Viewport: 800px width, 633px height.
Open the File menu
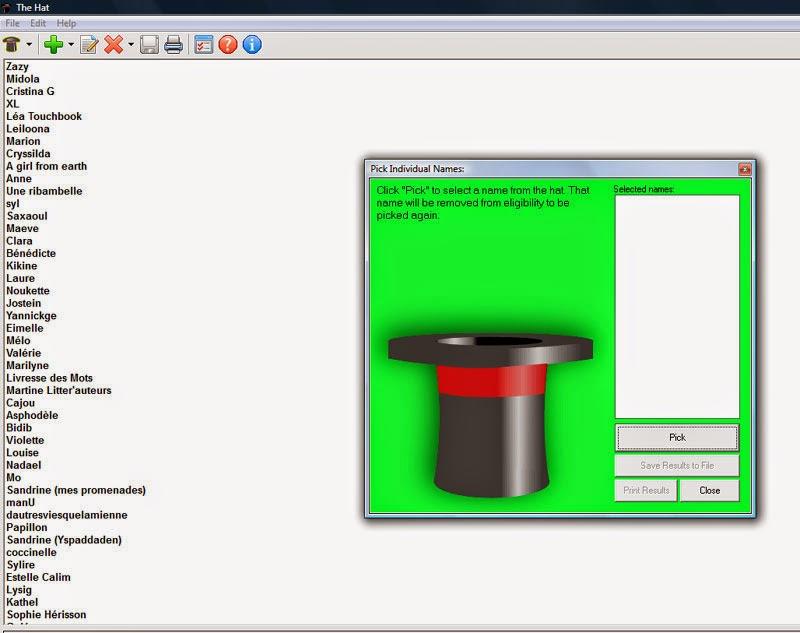tap(12, 23)
